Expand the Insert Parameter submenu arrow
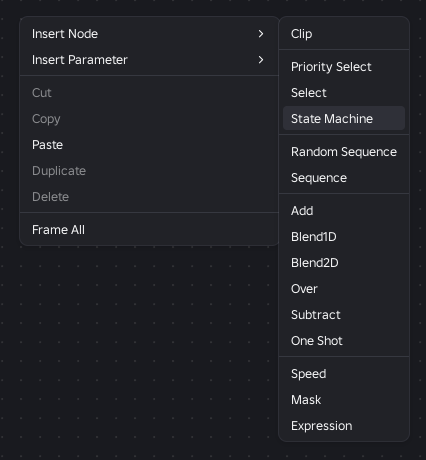Viewport: 426px width, 460px height. tap(261, 60)
